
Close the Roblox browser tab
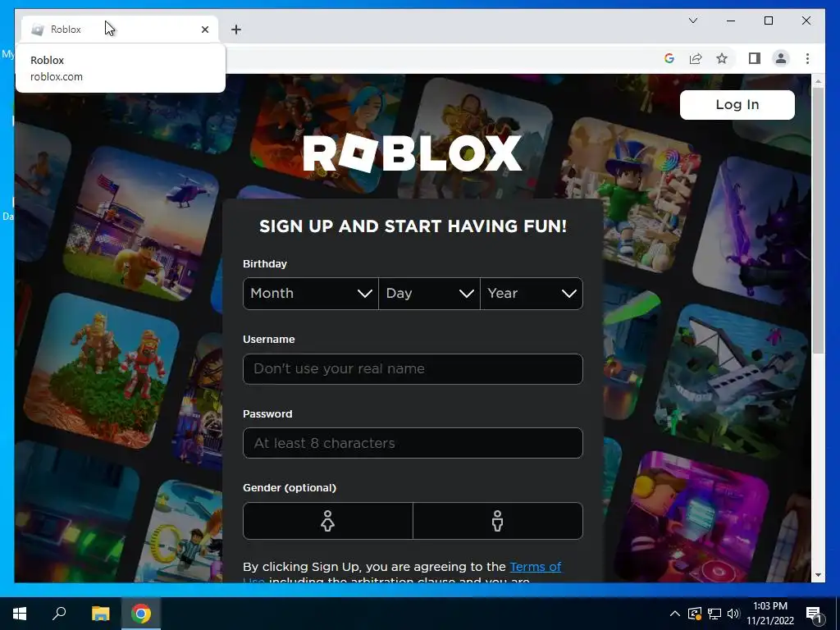[x=204, y=30]
